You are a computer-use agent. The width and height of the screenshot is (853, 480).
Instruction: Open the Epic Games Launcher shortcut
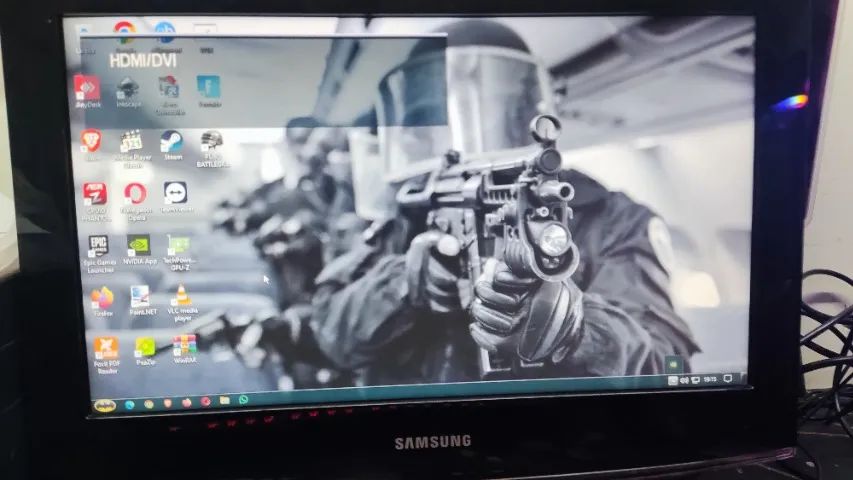click(x=99, y=254)
